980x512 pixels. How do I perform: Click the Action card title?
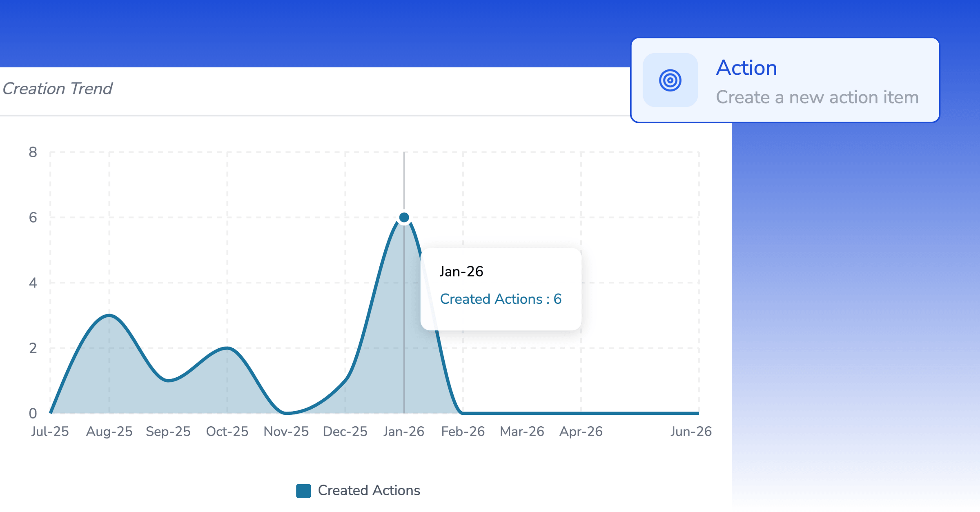[x=746, y=68]
